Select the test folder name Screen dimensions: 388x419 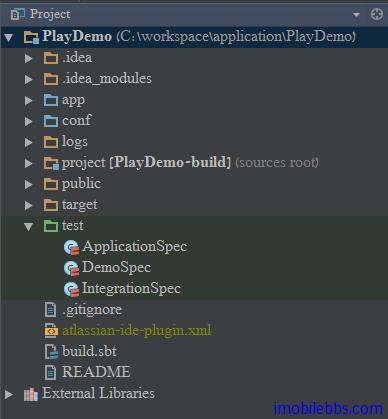coord(73,226)
